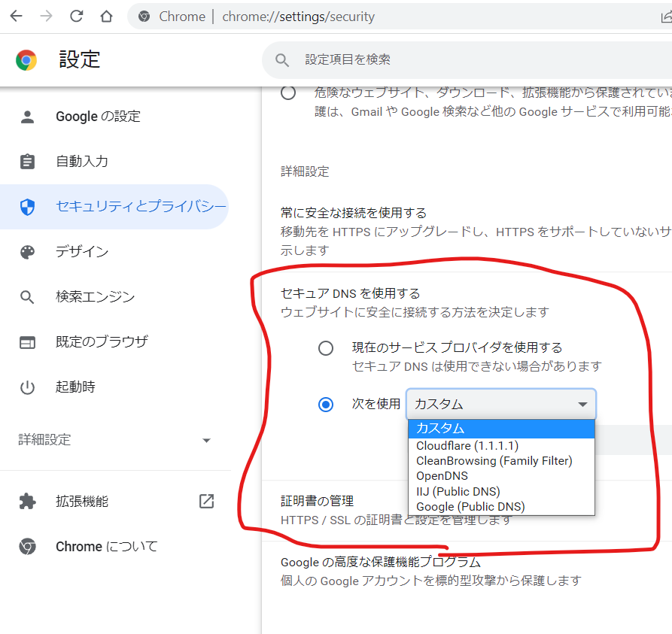The width and height of the screenshot is (672, 634).
Task: Open the home page via house icon
Action: point(106,17)
